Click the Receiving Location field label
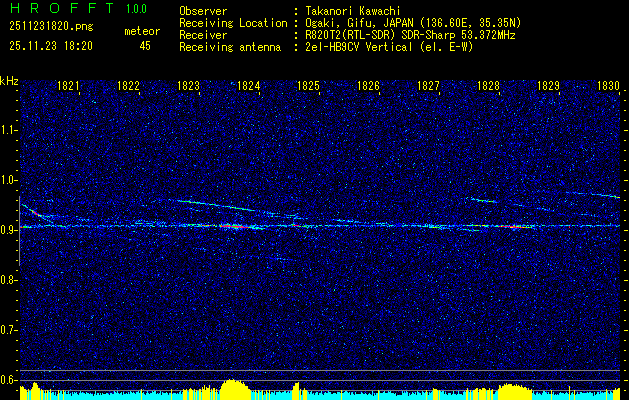The height and width of the screenshot is (400, 629). (233, 23)
